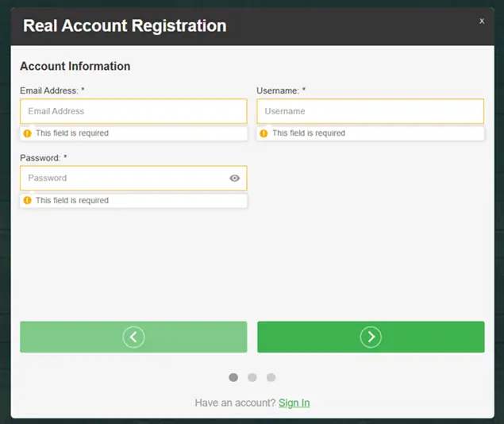Screen dimensions: 504x424
Task: Click the Username input field
Action: point(371,111)
